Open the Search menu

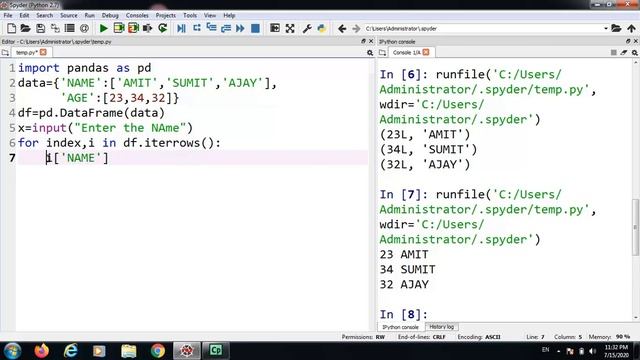click(44, 15)
